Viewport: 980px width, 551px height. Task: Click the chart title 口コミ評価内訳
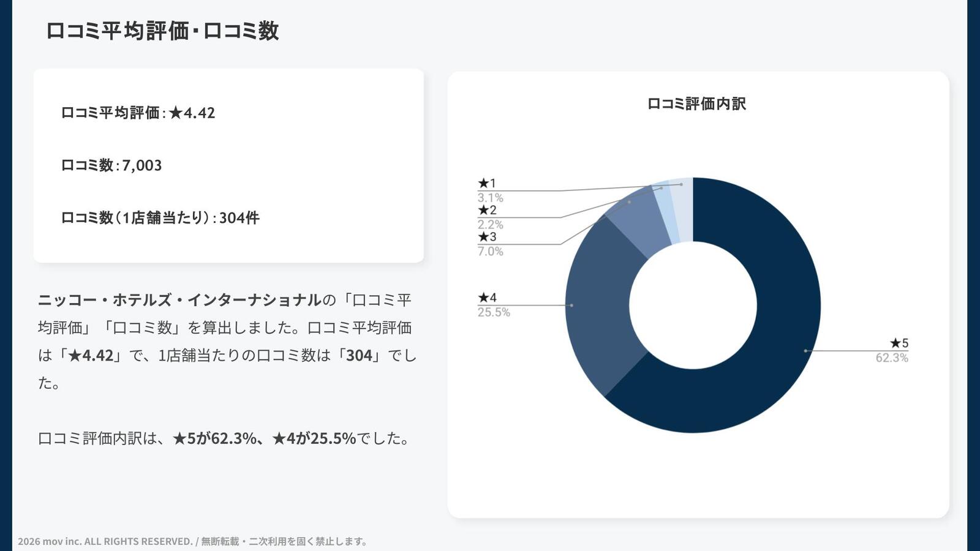click(696, 104)
